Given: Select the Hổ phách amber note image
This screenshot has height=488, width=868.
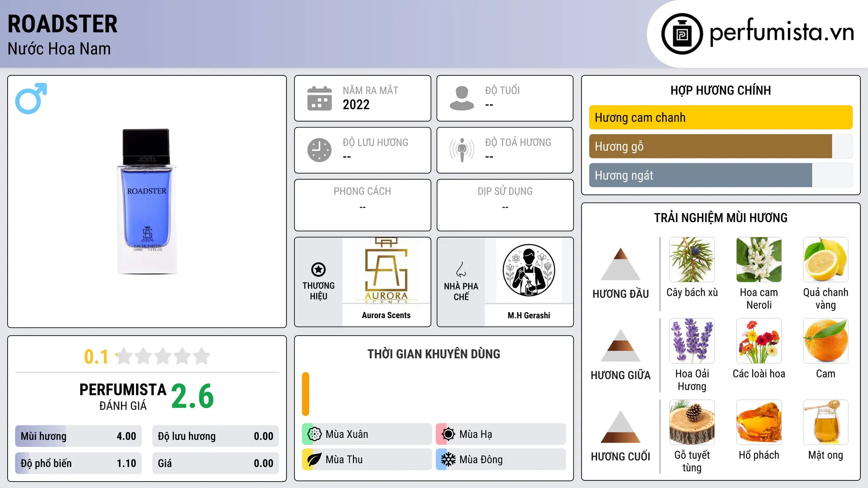Looking at the screenshot, I should 759,422.
